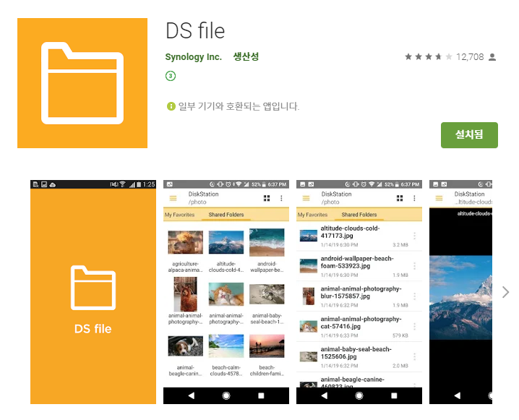Click animal-animal-photography-blur-1575857.jpg row
The height and width of the screenshot is (420, 519).
point(359,296)
